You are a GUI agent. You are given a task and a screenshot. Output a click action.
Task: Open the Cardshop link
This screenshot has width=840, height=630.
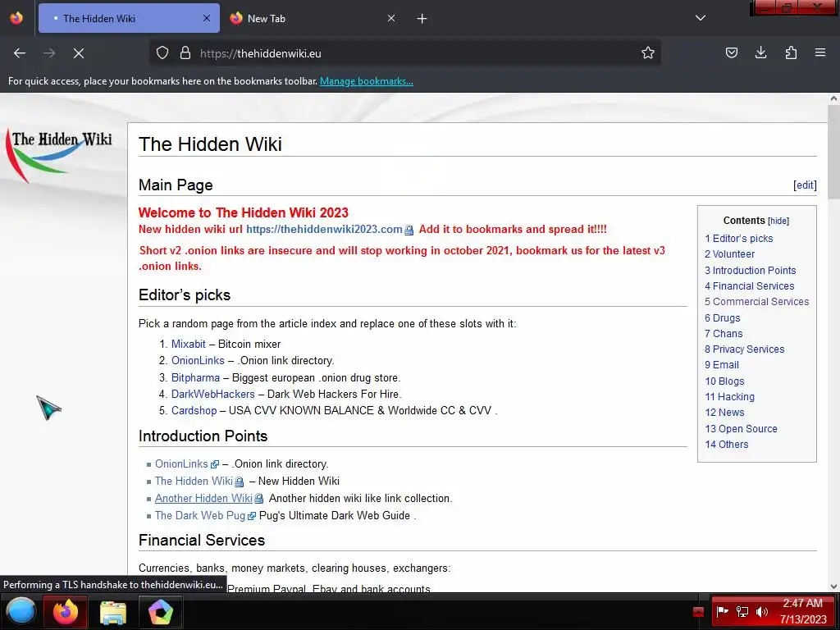coord(194,410)
